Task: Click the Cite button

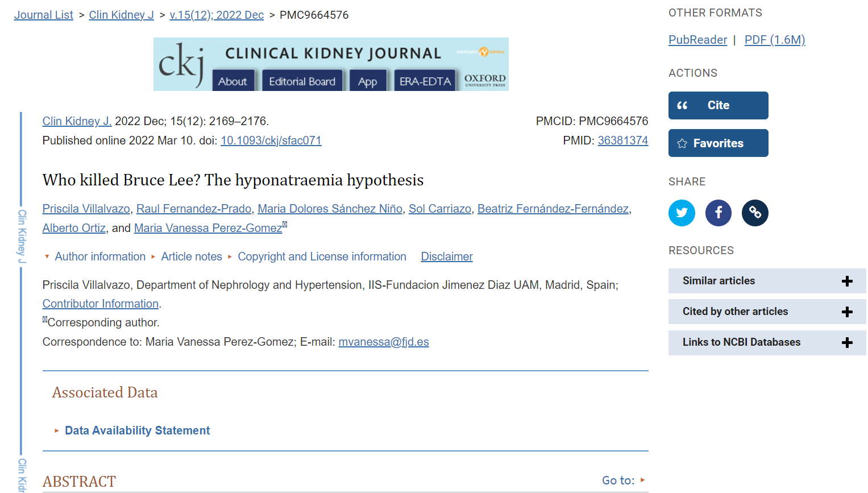Action: [718, 105]
